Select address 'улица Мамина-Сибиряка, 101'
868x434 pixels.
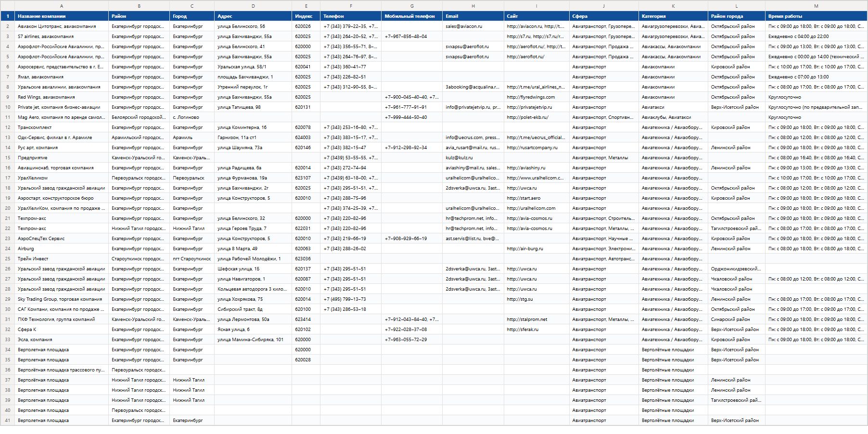click(x=253, y=340)
